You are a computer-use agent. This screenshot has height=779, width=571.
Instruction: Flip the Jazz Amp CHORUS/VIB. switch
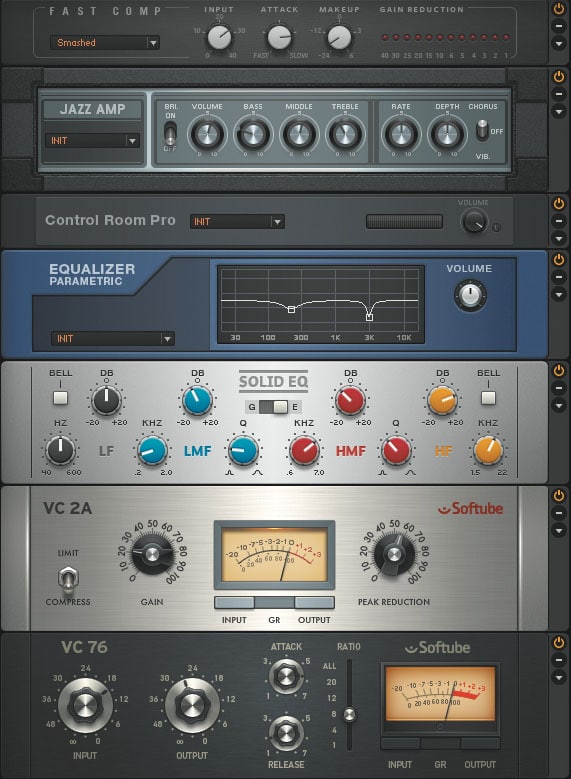(x=482, y=130)
